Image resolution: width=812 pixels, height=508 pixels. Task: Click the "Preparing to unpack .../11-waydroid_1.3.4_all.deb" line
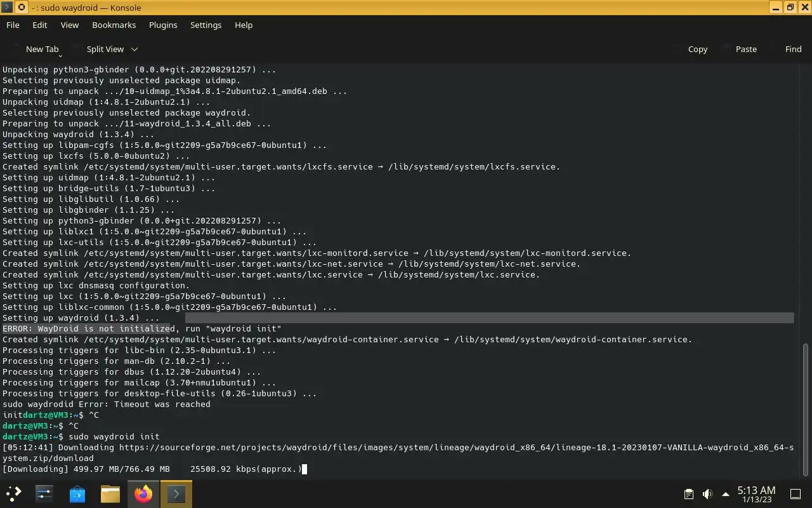pos(137,123)
